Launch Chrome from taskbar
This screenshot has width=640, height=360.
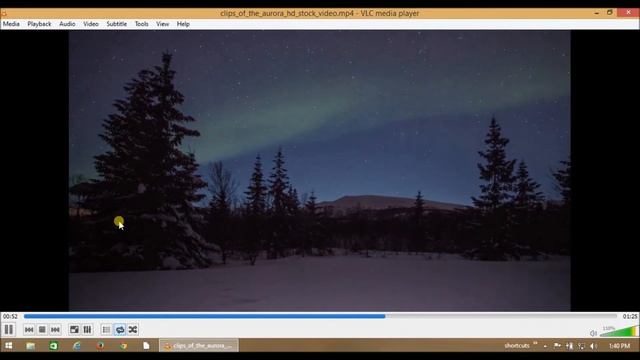point(123,346)
